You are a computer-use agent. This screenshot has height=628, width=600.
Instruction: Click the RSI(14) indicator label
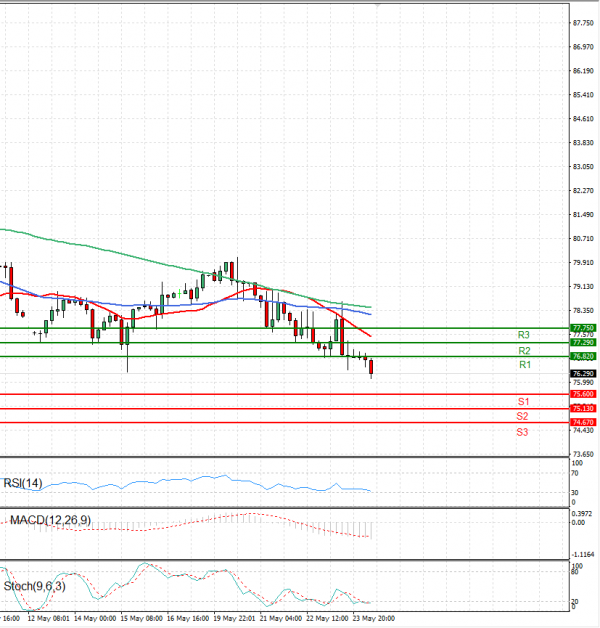pyautogui.click(x=23, y=483)
